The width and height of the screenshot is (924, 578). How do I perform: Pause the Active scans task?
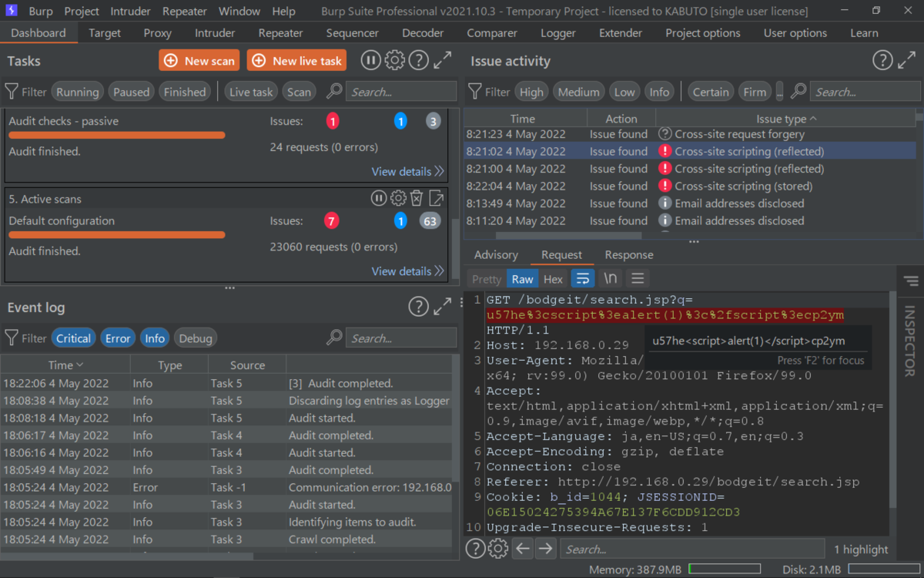pyautogui.click(x=379, y=198)
